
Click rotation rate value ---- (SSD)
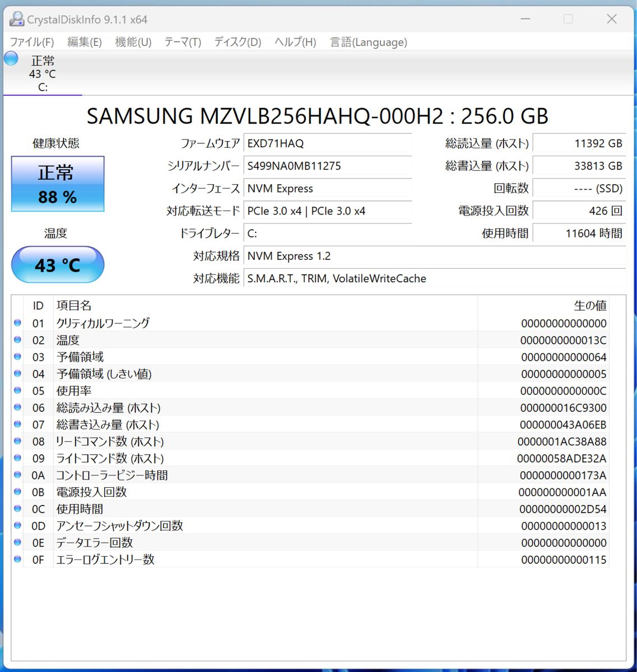click(579, 188)
